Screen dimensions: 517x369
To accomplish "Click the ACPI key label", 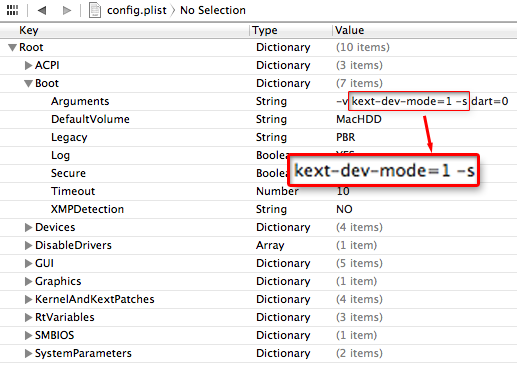I will pyautogui.click(x=47, y=65).
